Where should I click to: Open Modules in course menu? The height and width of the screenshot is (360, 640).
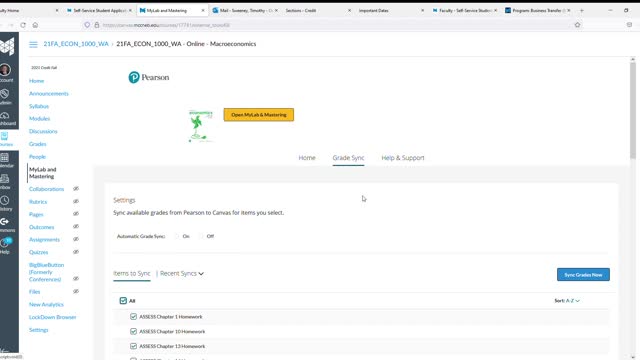pyautogui.click(x=40, y=119)
